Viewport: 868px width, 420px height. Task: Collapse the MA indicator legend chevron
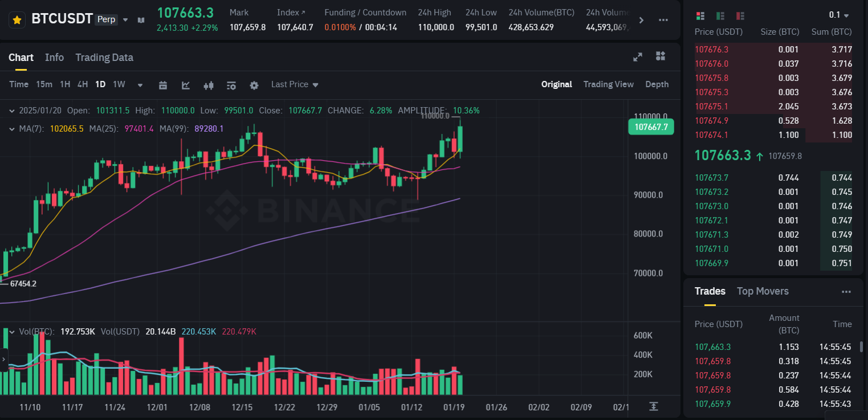13,129
